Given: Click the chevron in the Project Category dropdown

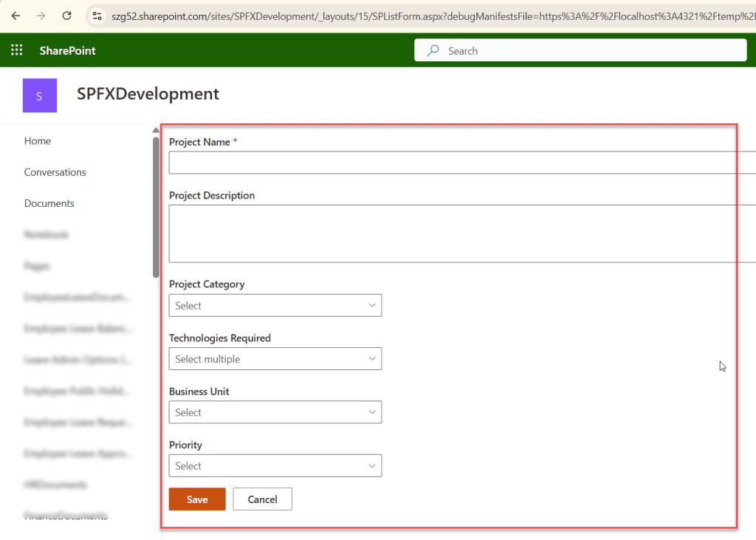Looking at the screenshot, I should 372,306.
